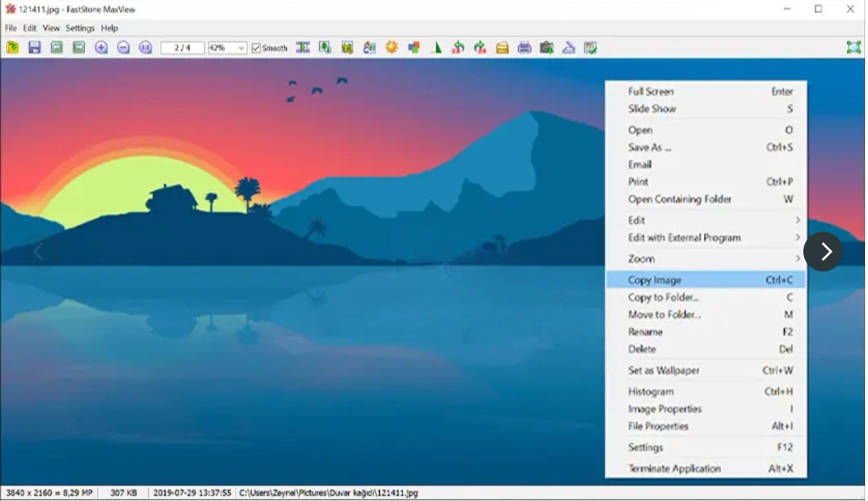Expand the Edit submenu arrow

coord(797,220)
